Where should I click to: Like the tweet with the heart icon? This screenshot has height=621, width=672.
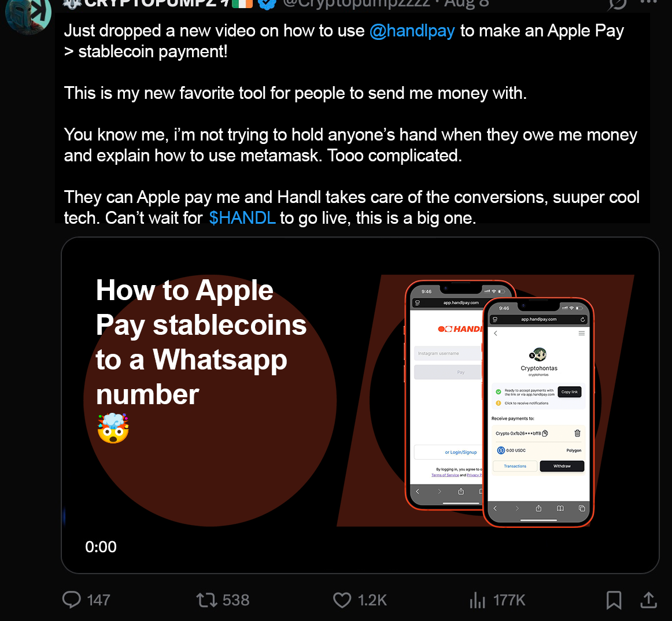click(x=342, y=600)
